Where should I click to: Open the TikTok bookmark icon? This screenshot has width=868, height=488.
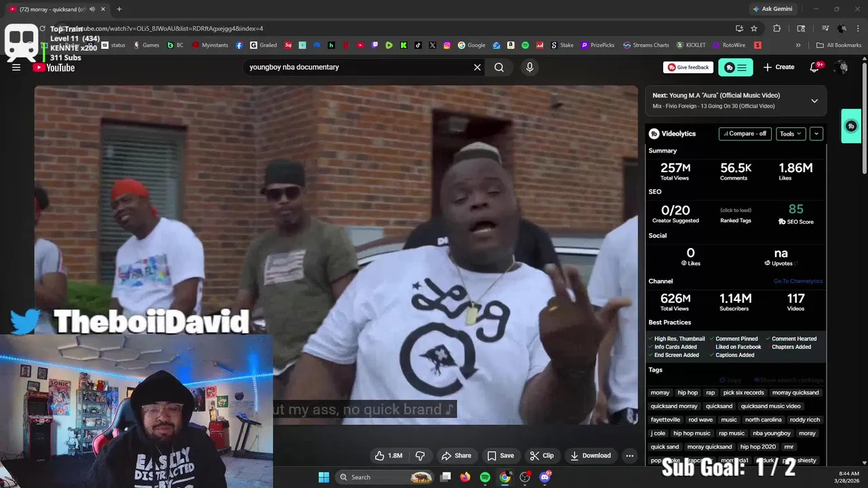point(418,45)
